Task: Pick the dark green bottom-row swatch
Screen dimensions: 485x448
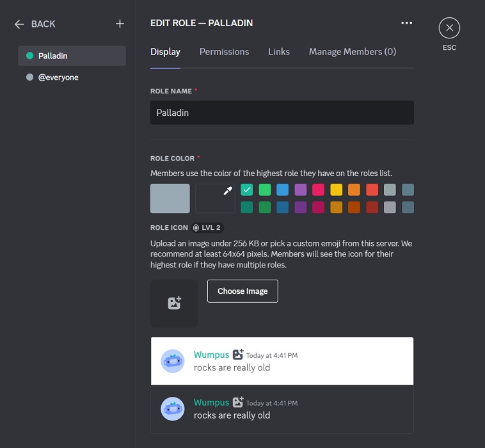Action: pyautogui.click(x=265, y=207)
